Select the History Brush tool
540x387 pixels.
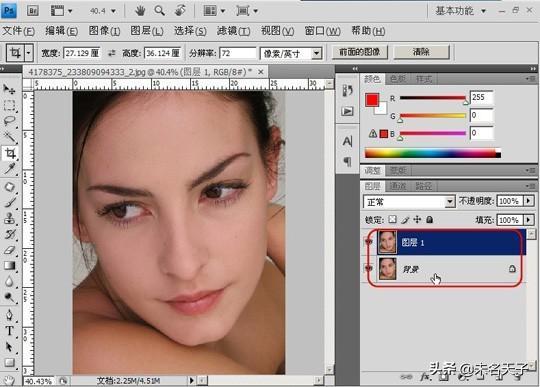click(9, 234)
